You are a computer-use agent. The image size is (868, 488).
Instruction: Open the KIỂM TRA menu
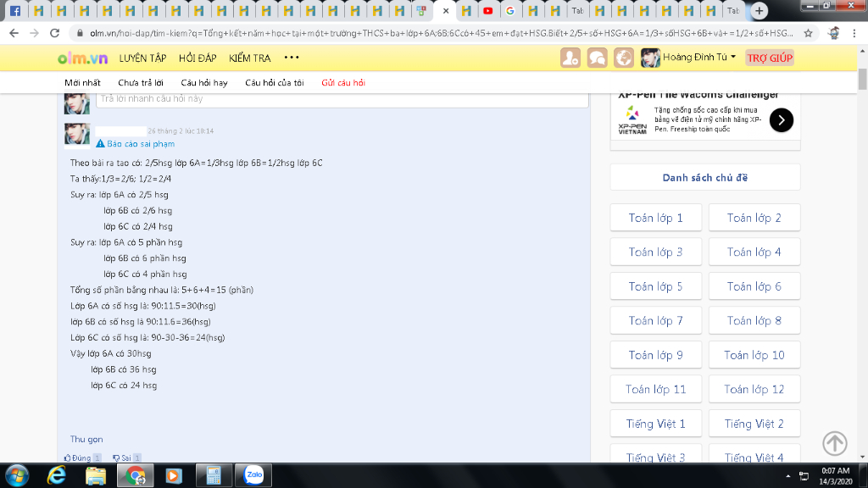coord(250,58)
